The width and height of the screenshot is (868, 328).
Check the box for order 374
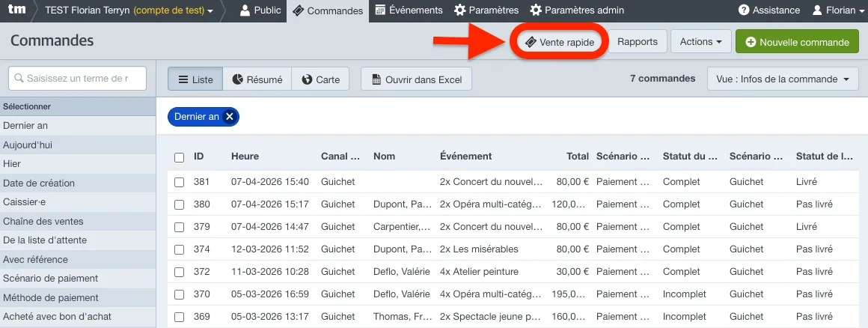coord(179,250)
